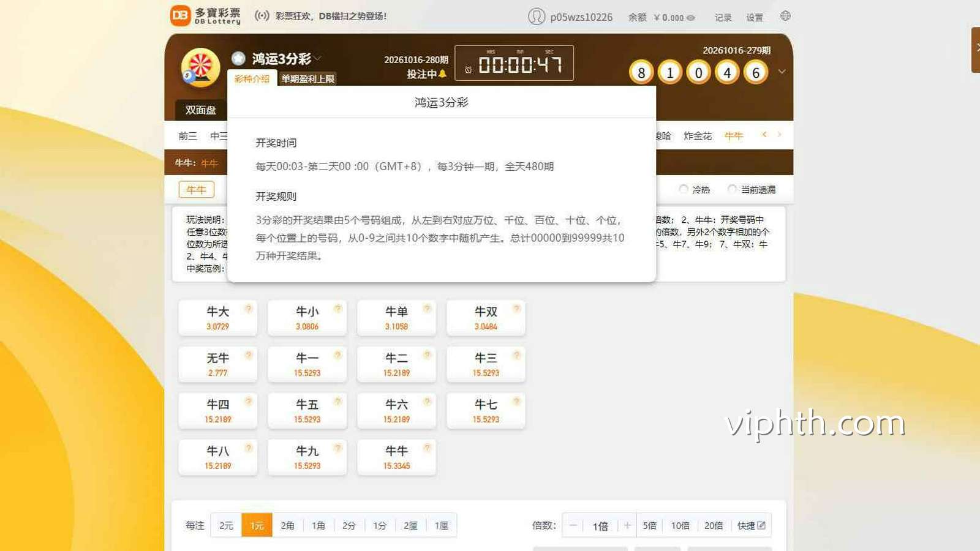Set bet unit to 1角
980x551 pixels.
318,525
